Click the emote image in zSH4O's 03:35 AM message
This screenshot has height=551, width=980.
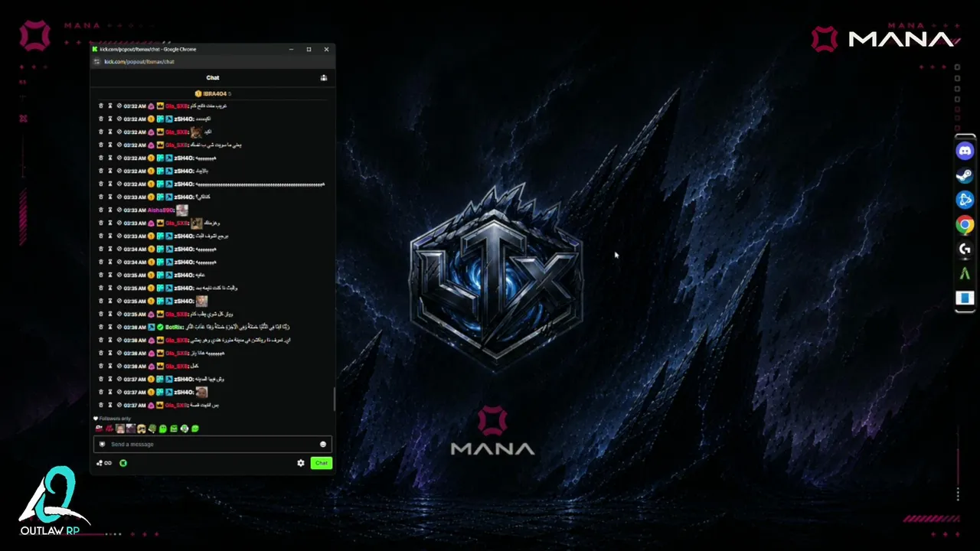(x=201, y=301)
